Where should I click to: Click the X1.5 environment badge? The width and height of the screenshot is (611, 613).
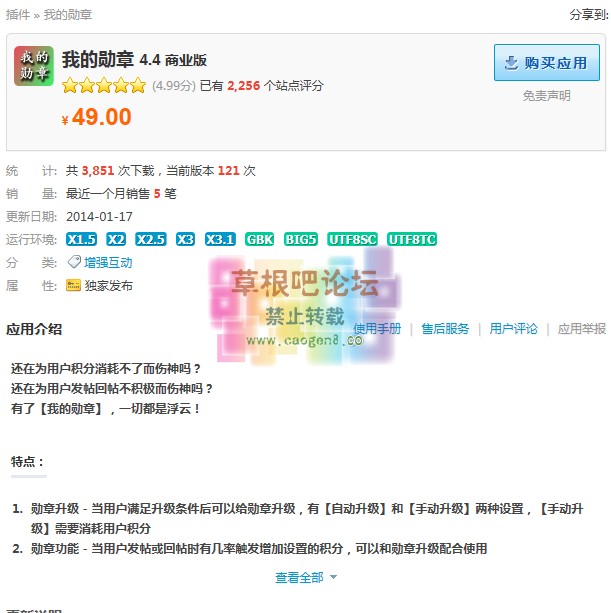(x=81, y=239)
